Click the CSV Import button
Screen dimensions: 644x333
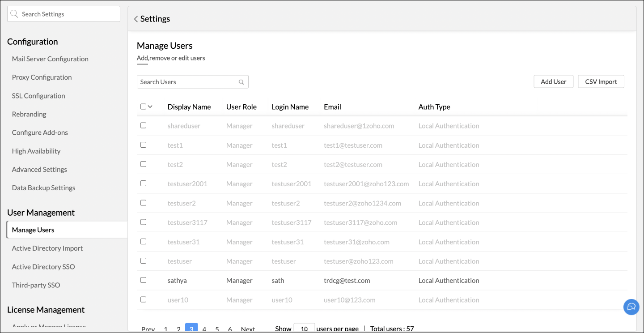[601, 82]
